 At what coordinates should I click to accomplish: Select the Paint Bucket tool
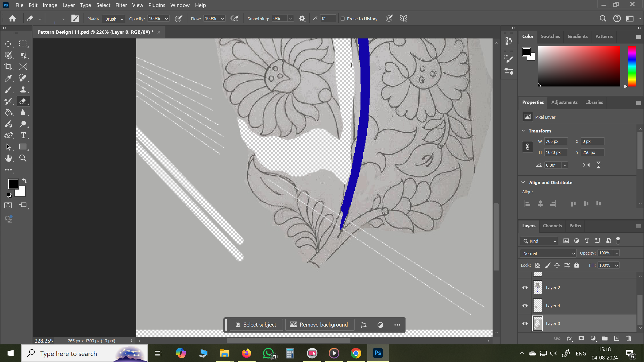pyautogui.click(x=8, y=112)
